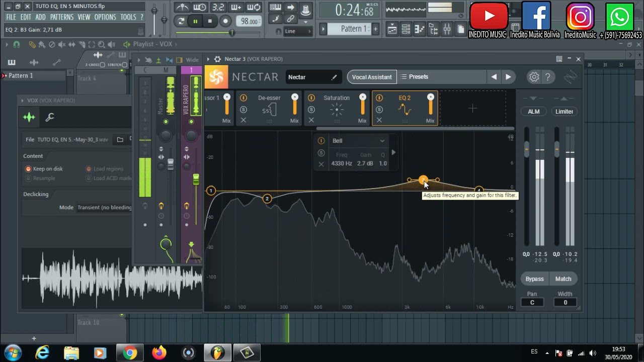Image resolution: width=644 pixels, height=362 pixels.
Task: Solo the EQ 2 module
Action: click(379, 110)
